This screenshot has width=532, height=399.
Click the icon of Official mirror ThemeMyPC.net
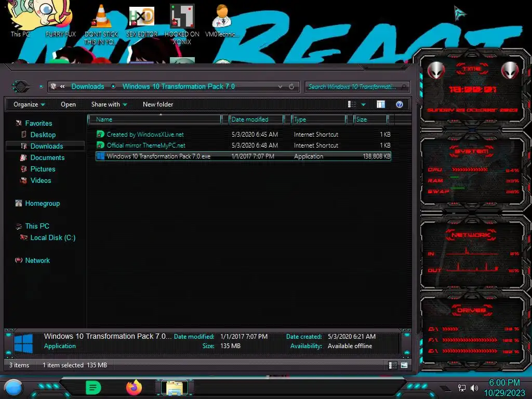[x=100, y=145]
